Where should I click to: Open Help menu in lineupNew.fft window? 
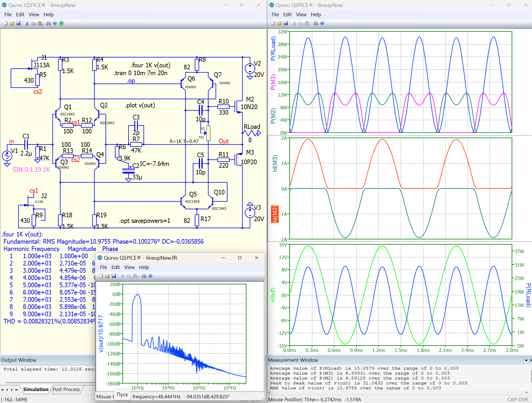coord(144,267)
